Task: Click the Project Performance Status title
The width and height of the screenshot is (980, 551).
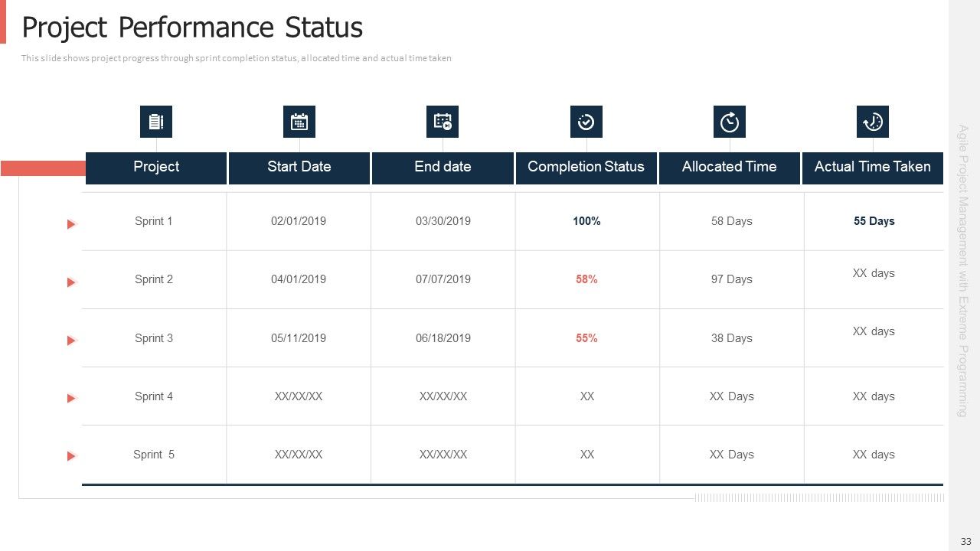Action: 192,28
